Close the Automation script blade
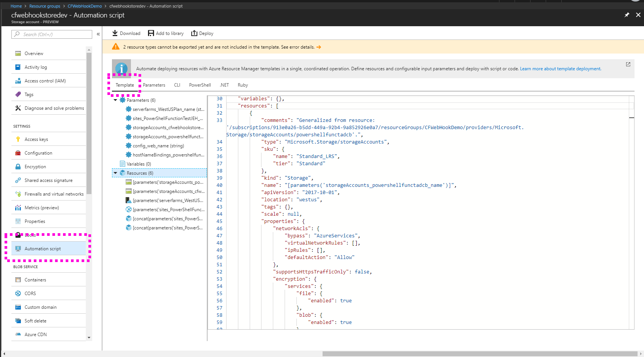 click(x=638, y=15)
